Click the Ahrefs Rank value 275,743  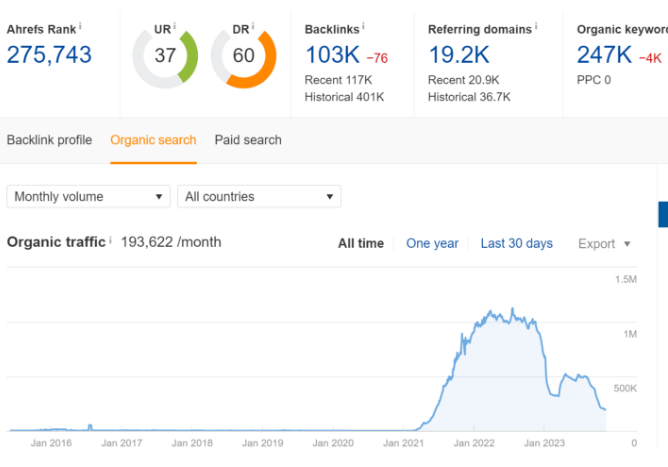49,54
